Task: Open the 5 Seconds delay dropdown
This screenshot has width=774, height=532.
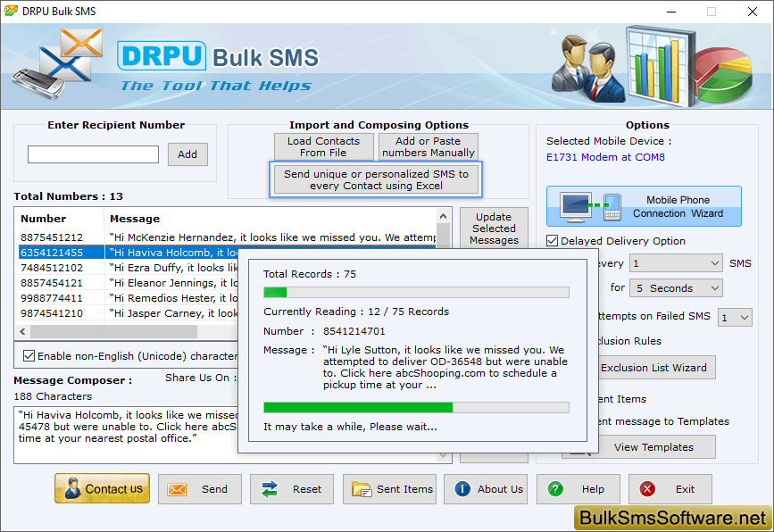Action: click(676, 288)
